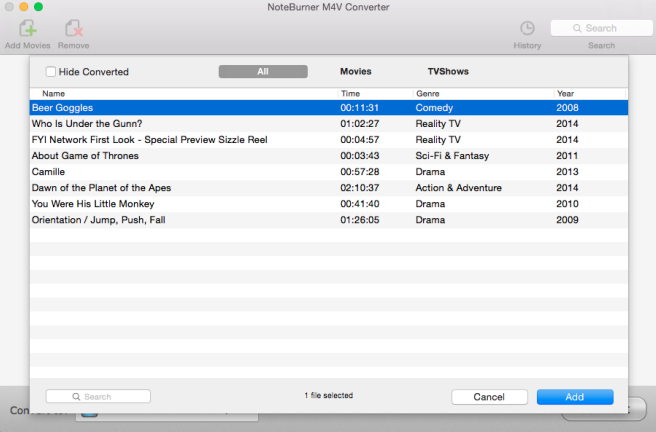Viewport: 656px width, 432px height.
Task: Sort list by Time column header
Action: (x=350, y=93)
